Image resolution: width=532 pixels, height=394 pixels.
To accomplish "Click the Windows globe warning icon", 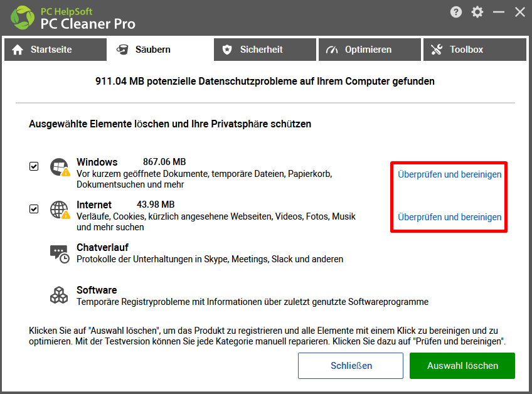I will click(x=60, y=168).
